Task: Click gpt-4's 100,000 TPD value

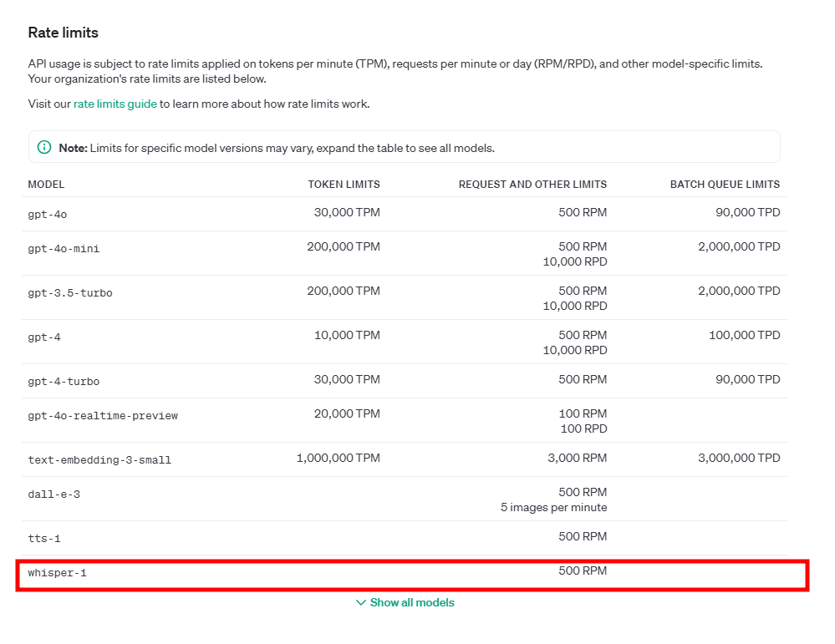Action: 745,335
